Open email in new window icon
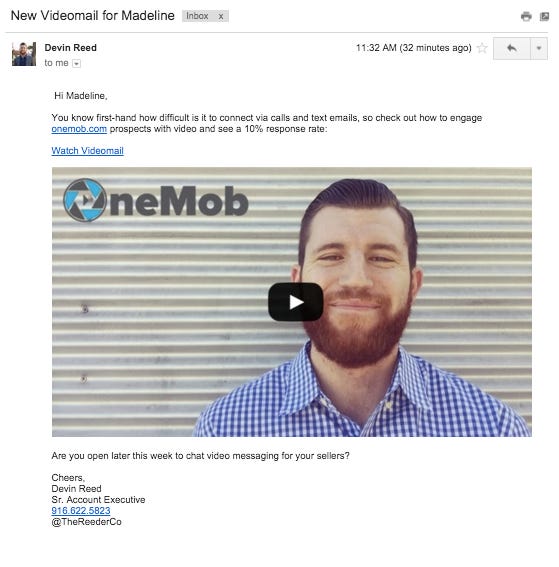This screenshot has width=559, height=567. click(544, 16)
